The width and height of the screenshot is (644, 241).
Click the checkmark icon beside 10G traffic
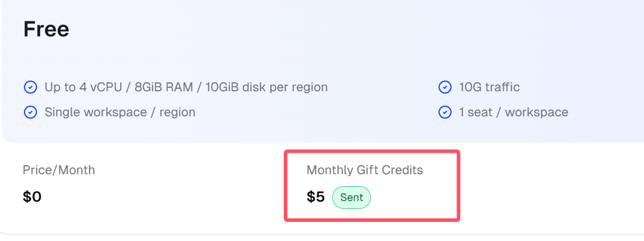(x=445, y=87)
